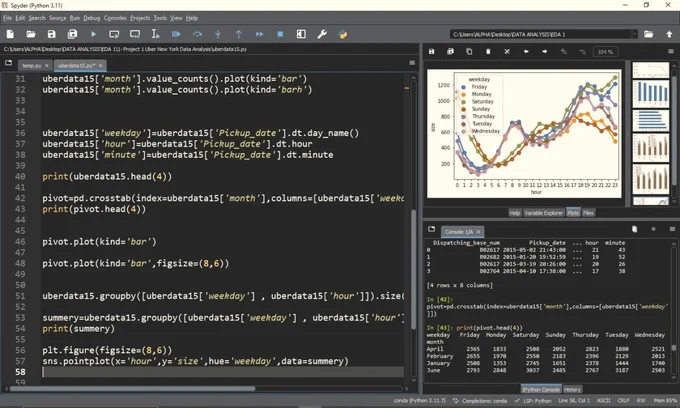Step out and return in debugger

tap(239, 34)
